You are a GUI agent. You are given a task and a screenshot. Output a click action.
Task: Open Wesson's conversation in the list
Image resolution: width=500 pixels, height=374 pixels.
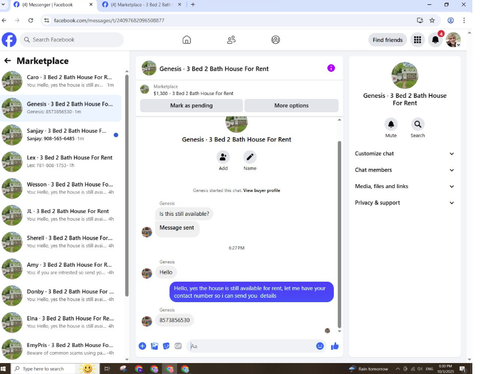pos(61,188)
